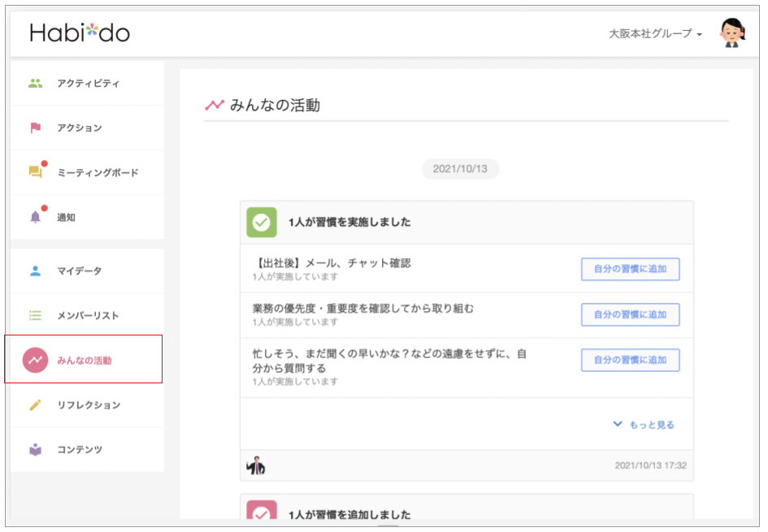Add 業務の優先度 habit to my habits
This screenshot has width=768, height=532.
631,314
